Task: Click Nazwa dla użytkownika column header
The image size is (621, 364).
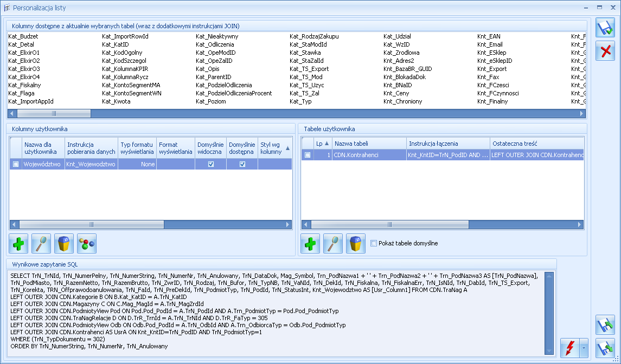Action: tap(43, 148)
